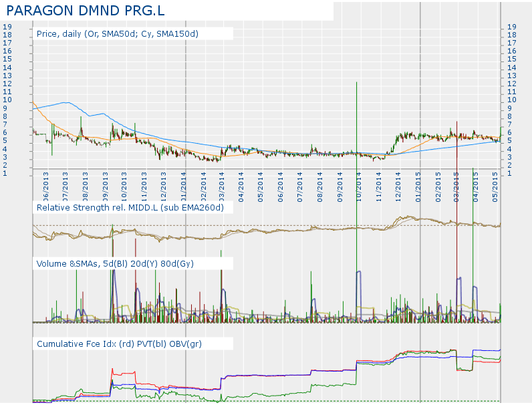
Task: Click the Relative Strength rel. MIDD.L label
Action: [130, 208]
